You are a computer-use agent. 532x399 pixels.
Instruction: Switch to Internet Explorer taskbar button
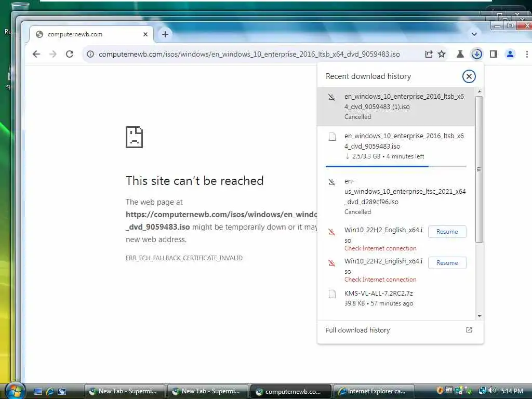coord(374,391)
